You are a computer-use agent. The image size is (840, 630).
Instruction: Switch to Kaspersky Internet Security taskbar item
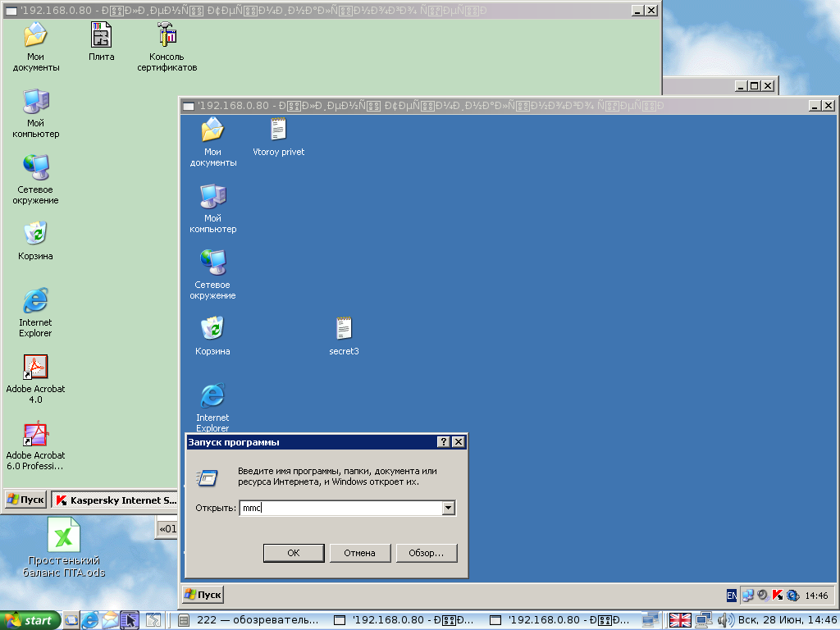(x=116, y=500)
